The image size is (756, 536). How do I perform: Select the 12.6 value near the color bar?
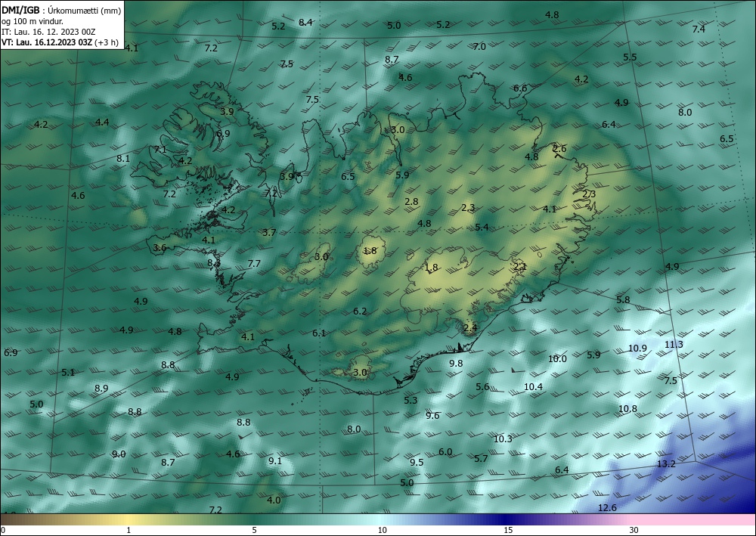pyautogui.click(x=607, y=507)
